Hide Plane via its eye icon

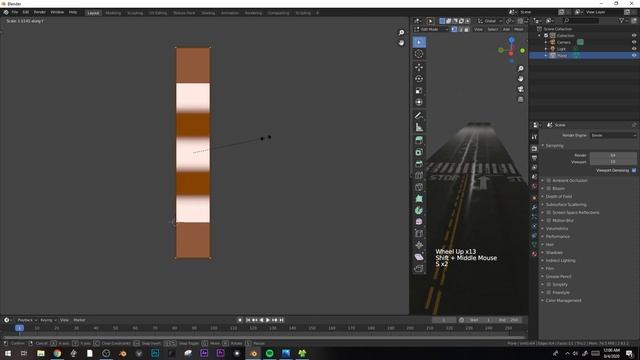click(634, 55)
